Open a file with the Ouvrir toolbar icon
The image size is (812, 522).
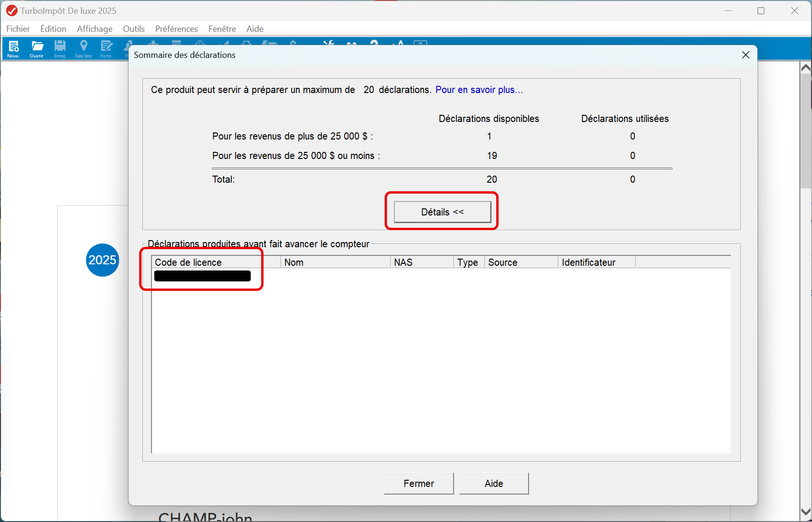(37, 49)
